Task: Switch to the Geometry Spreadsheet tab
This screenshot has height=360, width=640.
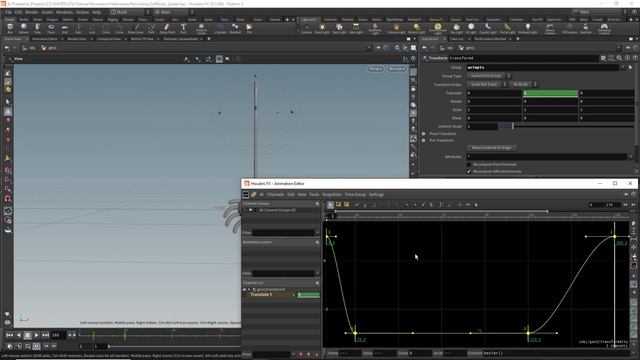Action: point(180,39)
